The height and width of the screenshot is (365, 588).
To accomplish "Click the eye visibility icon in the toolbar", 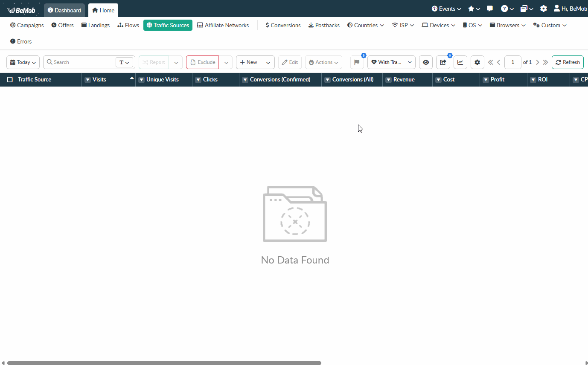I will (425, 62).
